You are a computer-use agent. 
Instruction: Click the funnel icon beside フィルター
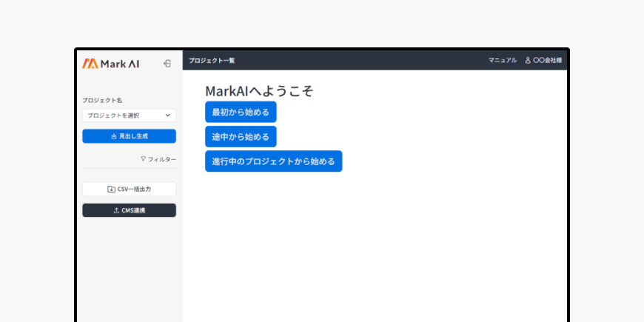[x=143, y=159]
